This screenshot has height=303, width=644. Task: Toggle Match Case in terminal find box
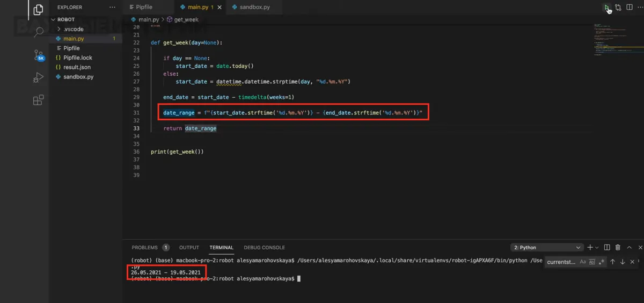coord(583,262)
